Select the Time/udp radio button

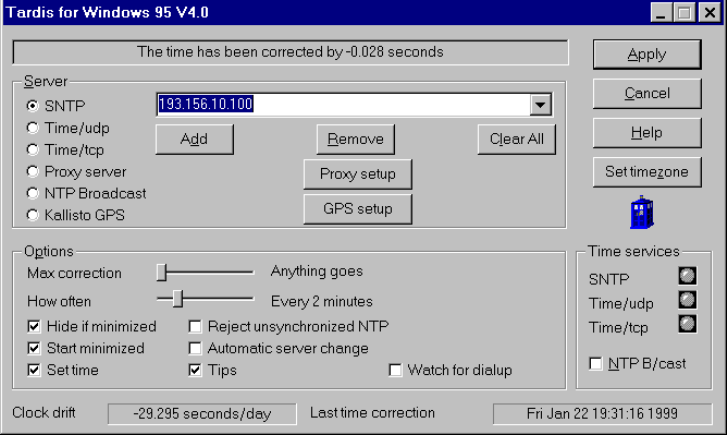point(32,128)
